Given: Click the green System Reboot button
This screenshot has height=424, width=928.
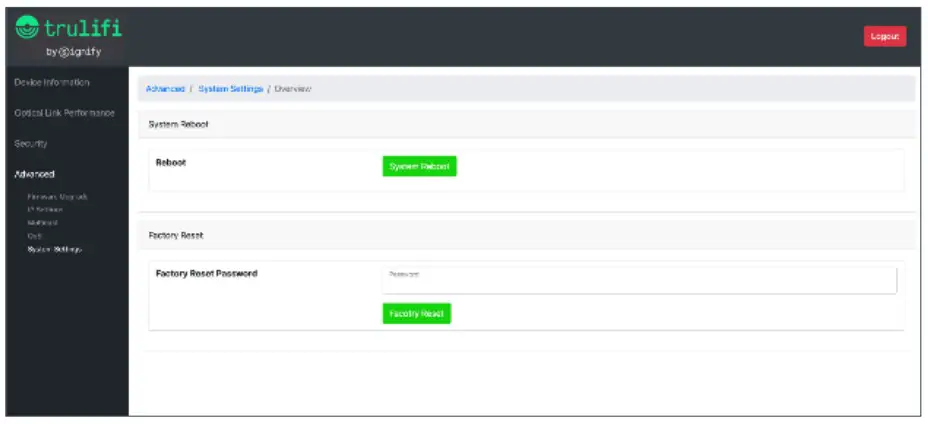Looking at the screenshot, I should [420, 166].
